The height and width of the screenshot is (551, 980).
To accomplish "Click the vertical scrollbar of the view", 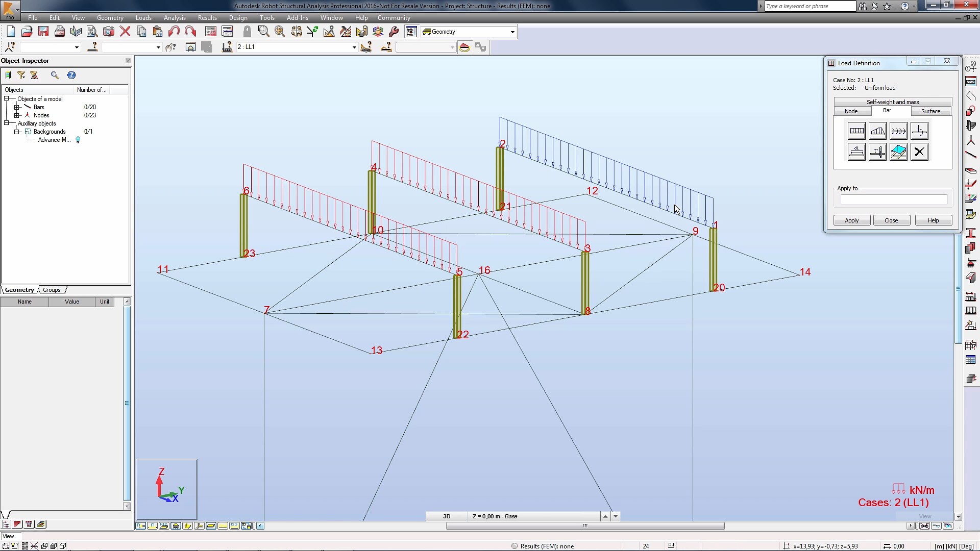I will [x=958, y=289].
